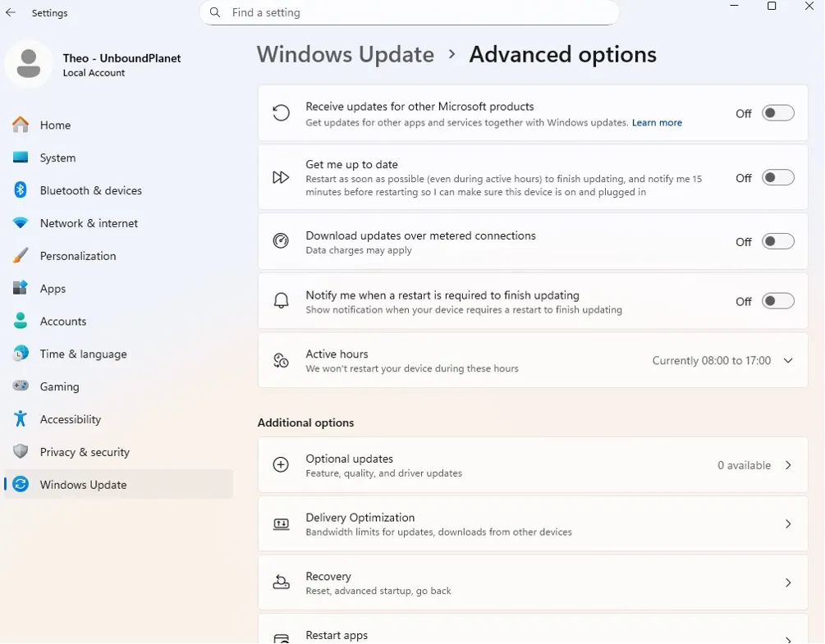The image size is (825, 644).
Task: Click the Accessibility figure icon
Action: pos(21,419)
